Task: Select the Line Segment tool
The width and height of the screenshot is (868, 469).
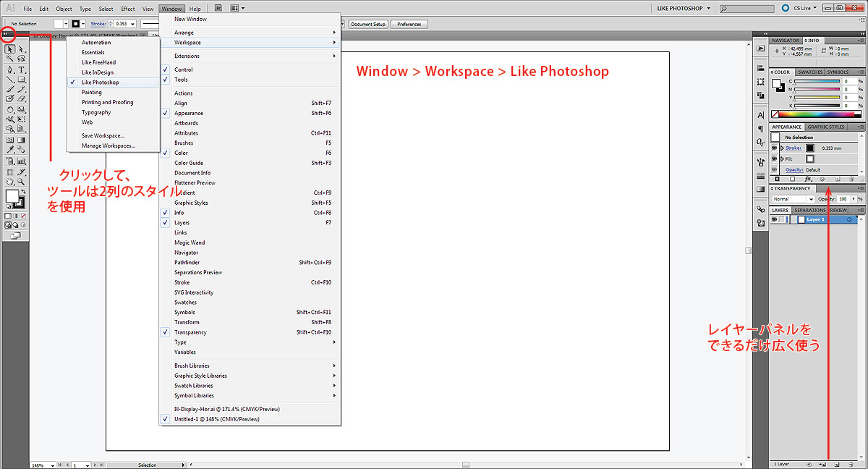Action: tap(9, 80)
